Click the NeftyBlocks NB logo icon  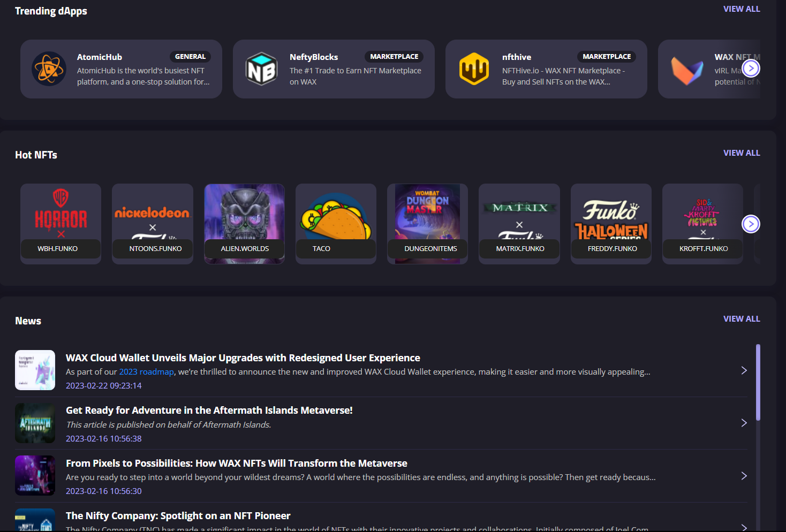(261, 69)
